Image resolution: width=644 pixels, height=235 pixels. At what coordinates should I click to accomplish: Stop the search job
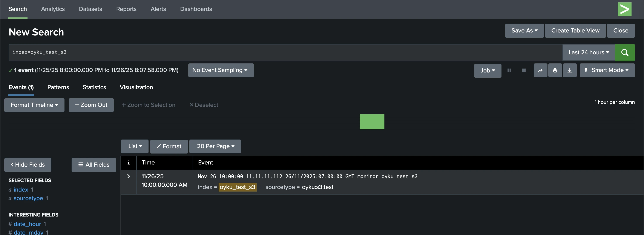pyautogui.click(x=524, y=70)
